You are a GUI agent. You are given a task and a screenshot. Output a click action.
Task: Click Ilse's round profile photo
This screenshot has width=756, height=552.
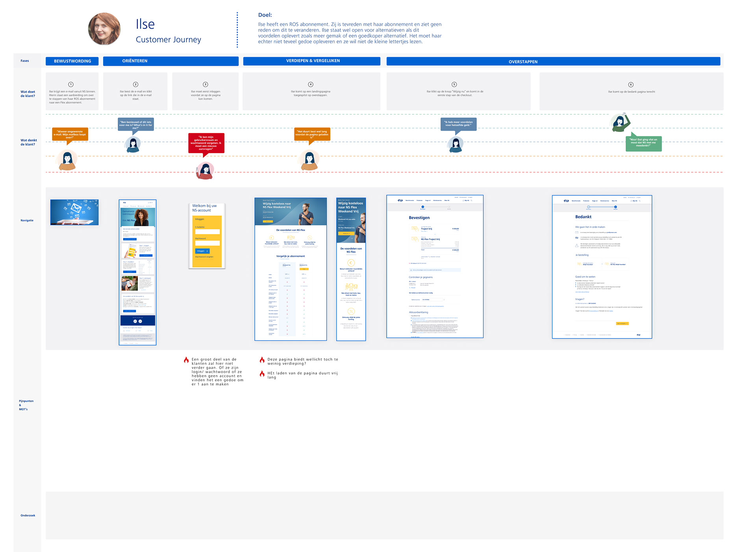tap(104, 29)
